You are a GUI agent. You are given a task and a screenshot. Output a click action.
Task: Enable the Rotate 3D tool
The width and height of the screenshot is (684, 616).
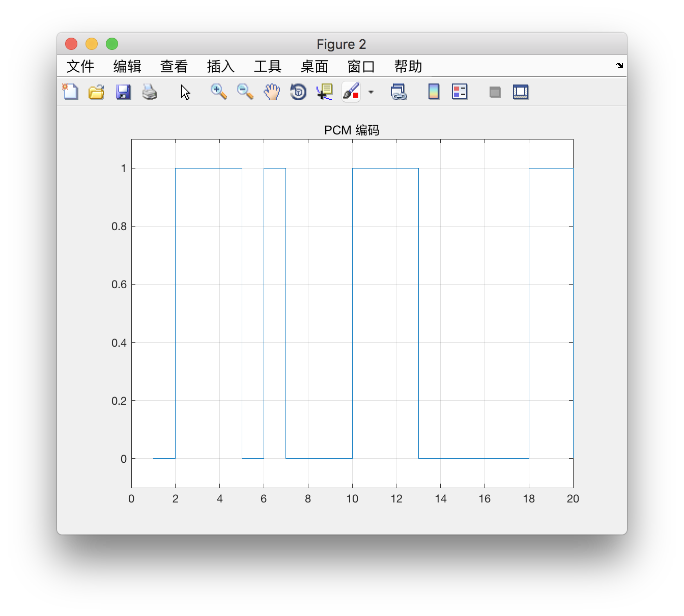point(298,92)
